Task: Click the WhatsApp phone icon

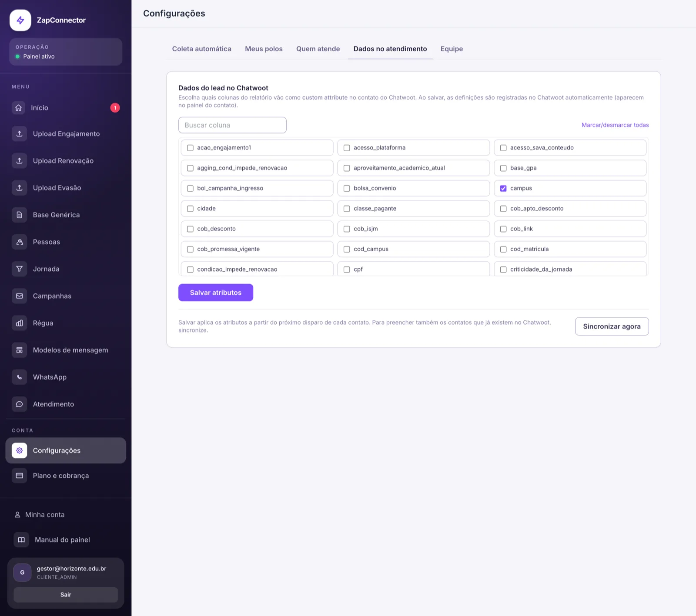Action: tap(20, 377)
